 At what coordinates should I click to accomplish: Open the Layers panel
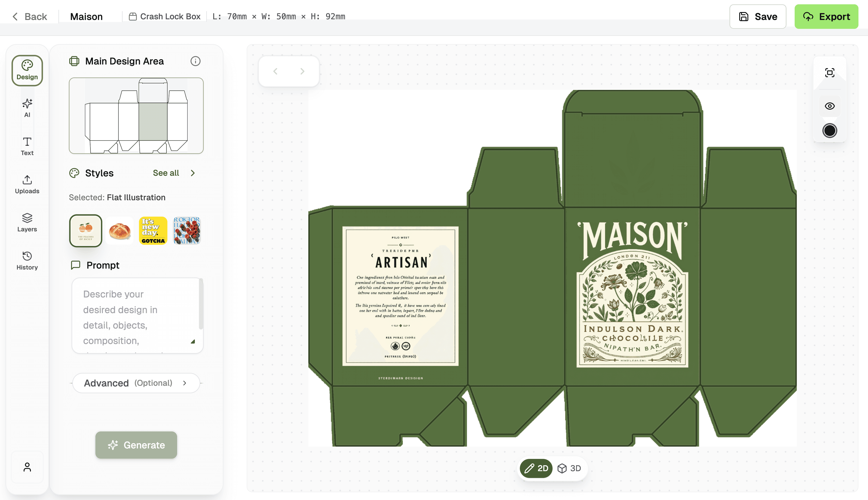[27, 222]
